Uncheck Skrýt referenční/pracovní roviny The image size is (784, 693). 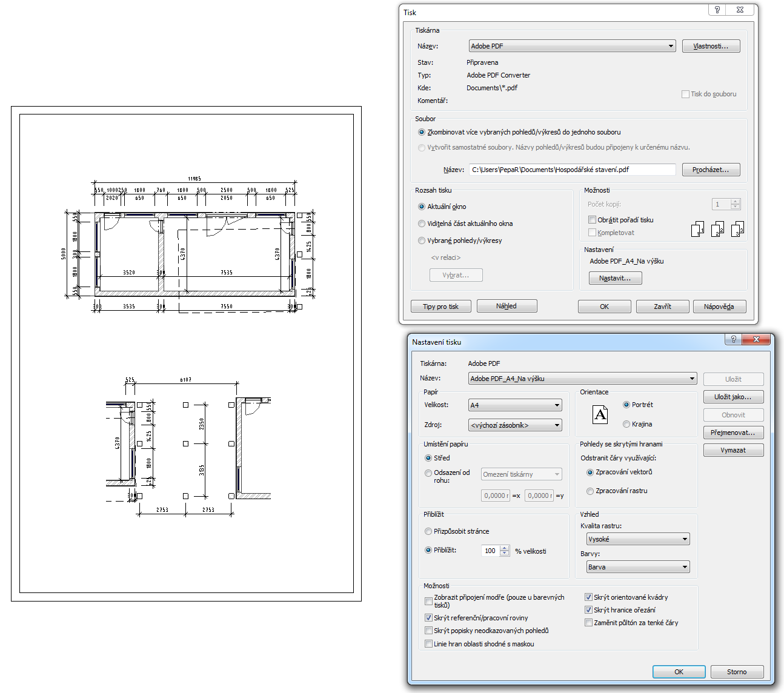tap(429, 618)
